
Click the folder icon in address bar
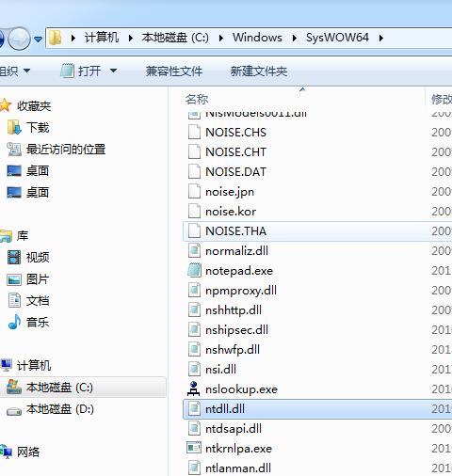[x=56, y=38]
